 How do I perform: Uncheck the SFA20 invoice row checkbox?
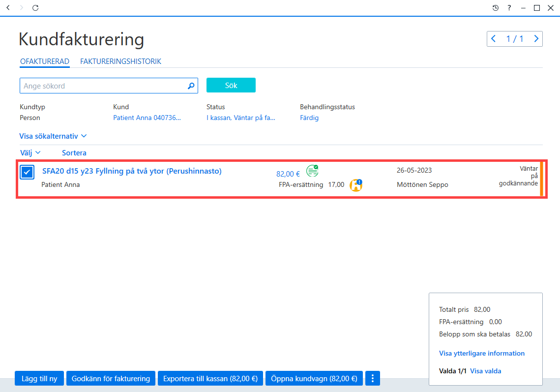pyautogui.click(x=27, y=172)
